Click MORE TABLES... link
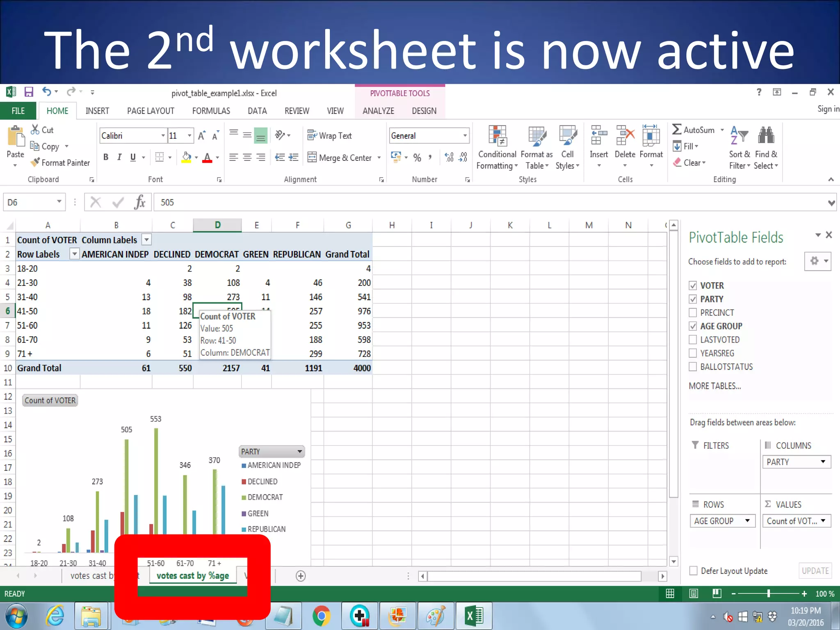The height and width of the screenshot is (630, 840). pos(714,386)
